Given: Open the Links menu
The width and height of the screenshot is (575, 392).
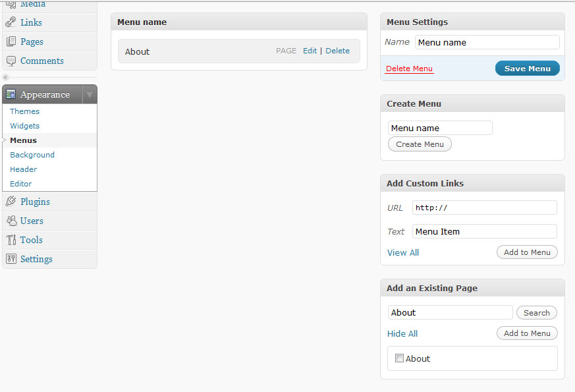Looking at the screenshot, I should 31,22.
